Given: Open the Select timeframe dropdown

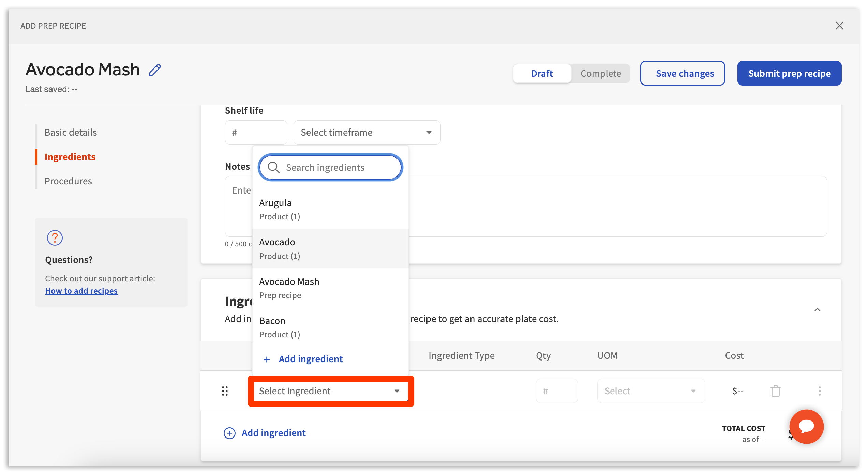Looking at the screenshot, I should coord(367,132).
